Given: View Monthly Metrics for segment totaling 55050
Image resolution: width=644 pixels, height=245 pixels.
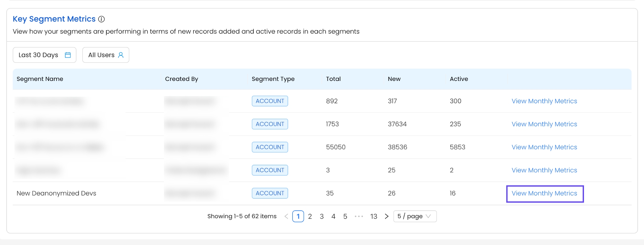Looking at the screenshot, I should pyautogui.click(x=544, y=147).
